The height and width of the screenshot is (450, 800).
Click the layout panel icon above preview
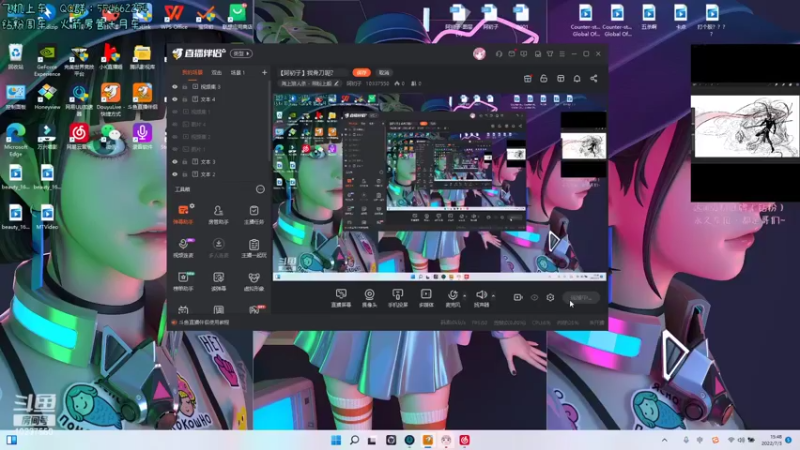pyautogui.click(x=561, y=79)
